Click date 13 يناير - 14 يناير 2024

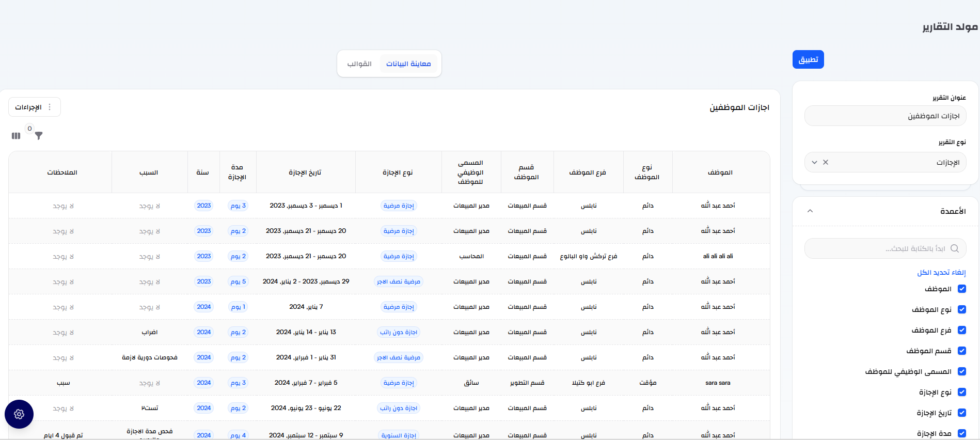click(x=306, y=332)
